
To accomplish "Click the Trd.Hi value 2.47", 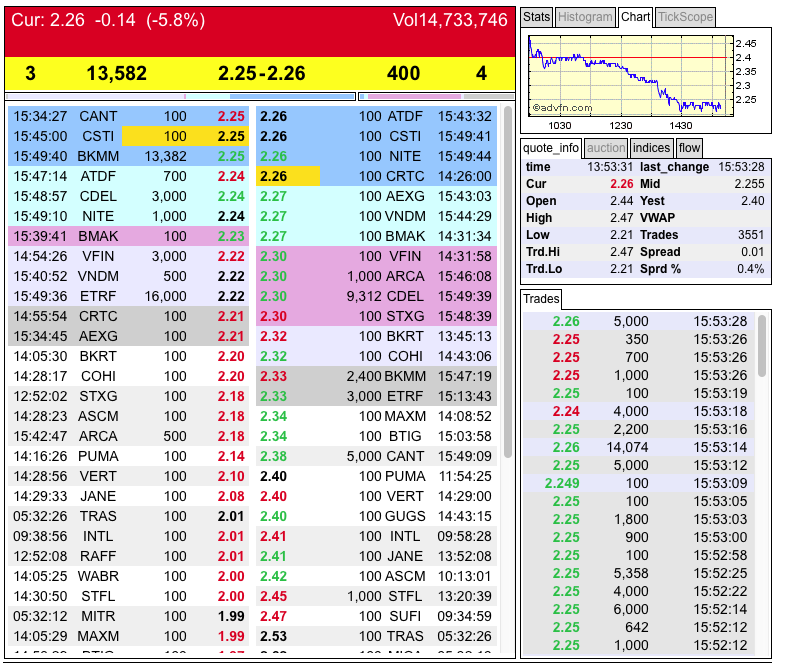I will [622, 252].
